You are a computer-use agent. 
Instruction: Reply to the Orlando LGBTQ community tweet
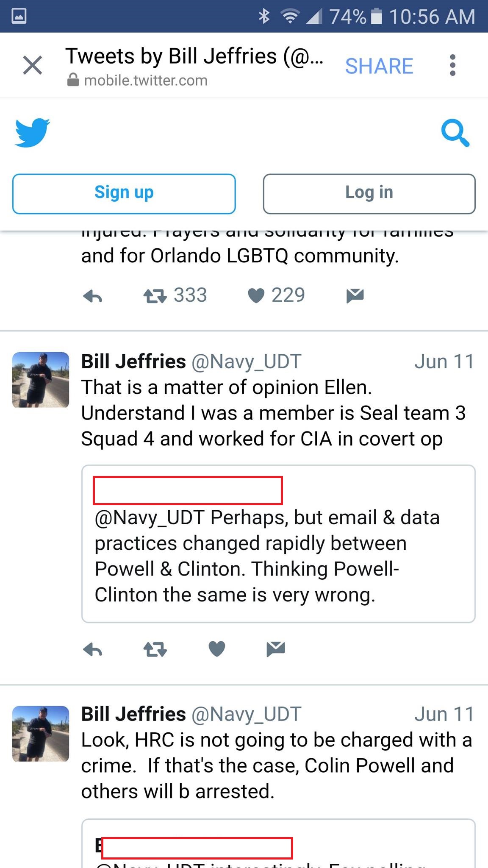pos(93,296)
